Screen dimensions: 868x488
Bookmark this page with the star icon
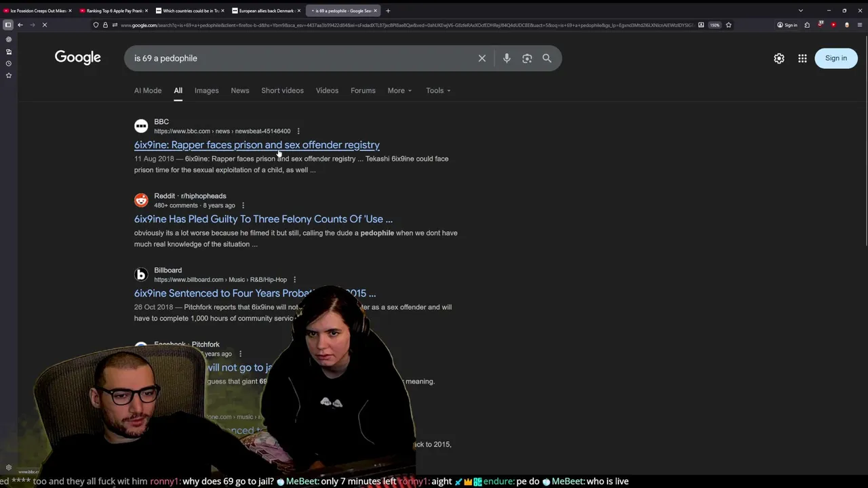(x=729, y=25)
